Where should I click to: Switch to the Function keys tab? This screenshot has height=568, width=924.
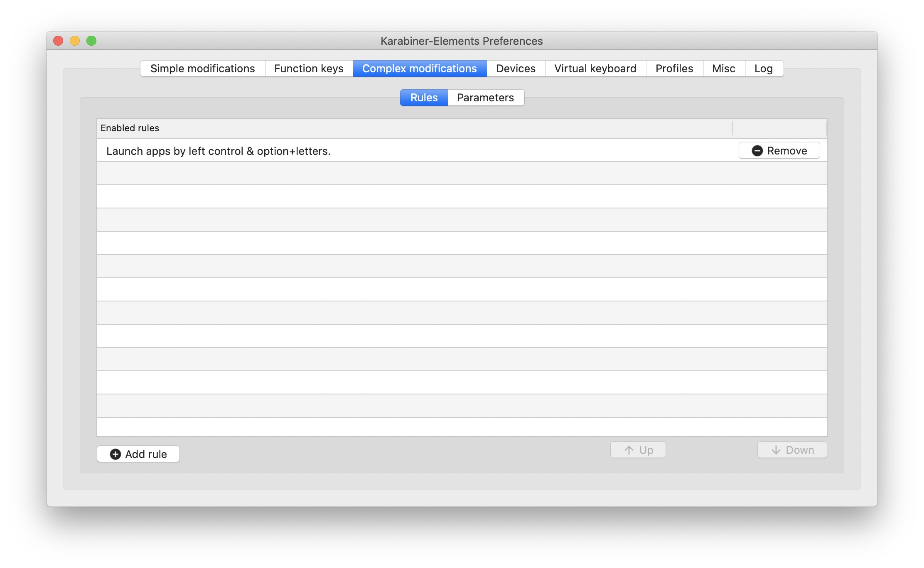tap(309, 69)
